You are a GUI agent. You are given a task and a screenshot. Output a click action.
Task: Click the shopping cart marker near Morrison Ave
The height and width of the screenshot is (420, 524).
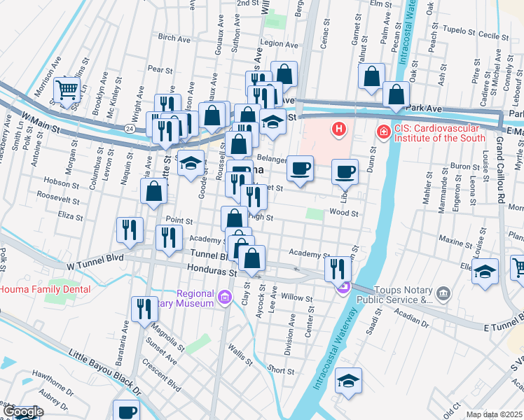click(x=67, y=92)
